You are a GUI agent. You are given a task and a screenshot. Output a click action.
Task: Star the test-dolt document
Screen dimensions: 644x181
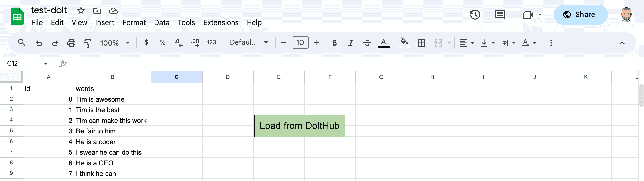pos(81,11)
